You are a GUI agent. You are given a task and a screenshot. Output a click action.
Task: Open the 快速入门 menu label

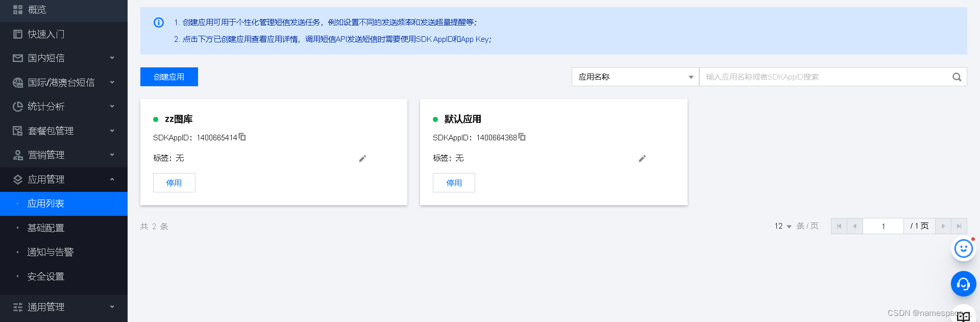(46, 34)
